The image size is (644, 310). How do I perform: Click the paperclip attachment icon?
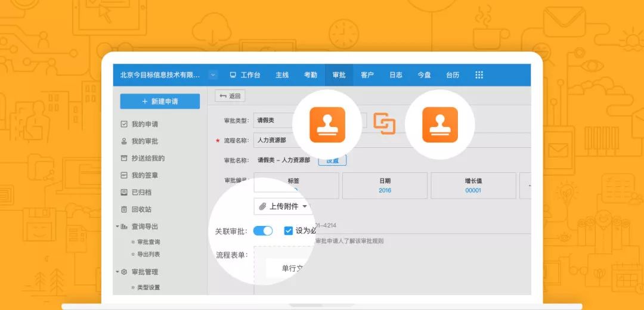pyautogui.click(x=262, y=206)
